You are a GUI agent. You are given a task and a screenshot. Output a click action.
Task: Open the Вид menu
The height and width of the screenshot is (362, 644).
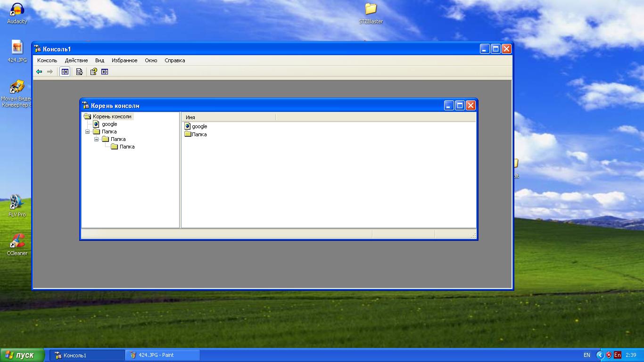tap(99, 60)
